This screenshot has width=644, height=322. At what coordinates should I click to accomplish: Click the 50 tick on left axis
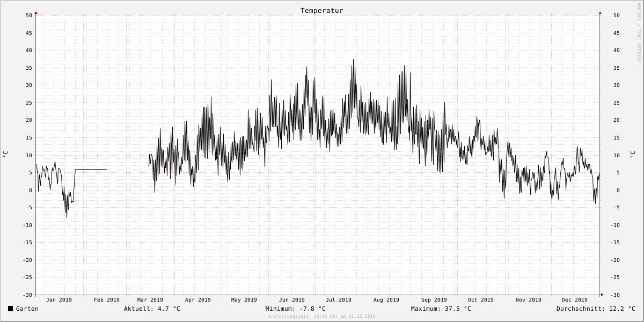point(29,16)
